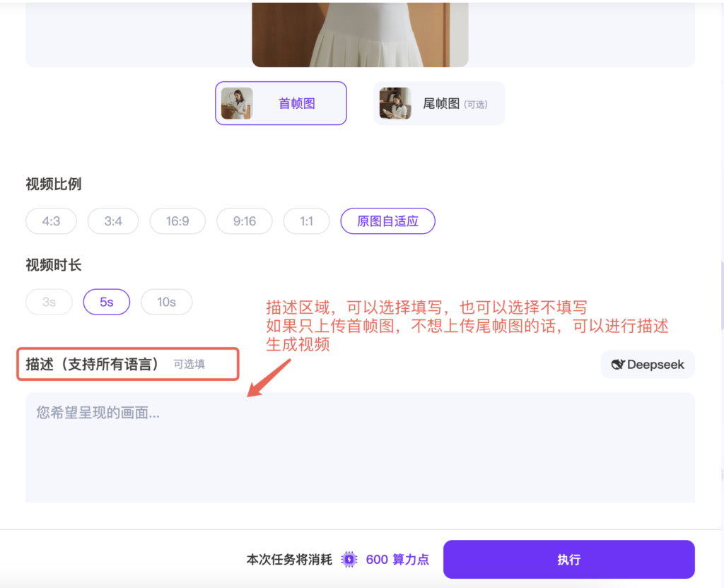724x588 pixels.
Task: Choose the 16:9 video ratio
Action: [x=177, y=221]
